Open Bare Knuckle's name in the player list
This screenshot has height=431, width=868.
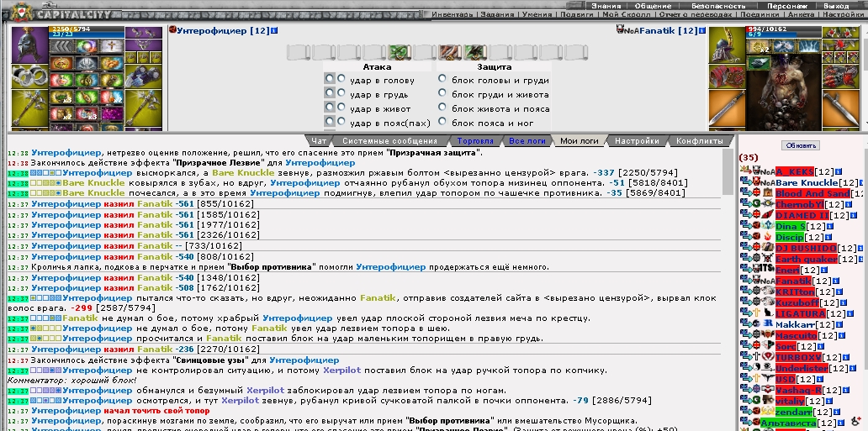[x=807, y=182]
